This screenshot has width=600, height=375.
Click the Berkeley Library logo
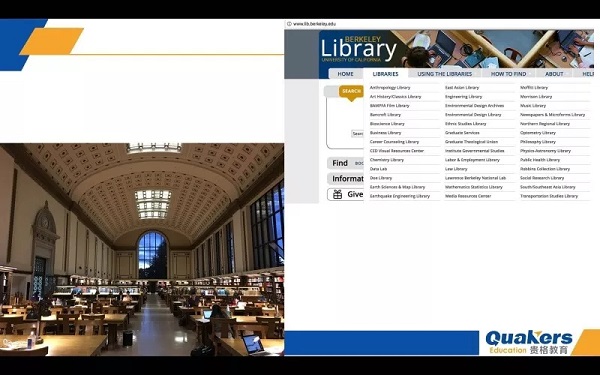click(x=358, y=49)
